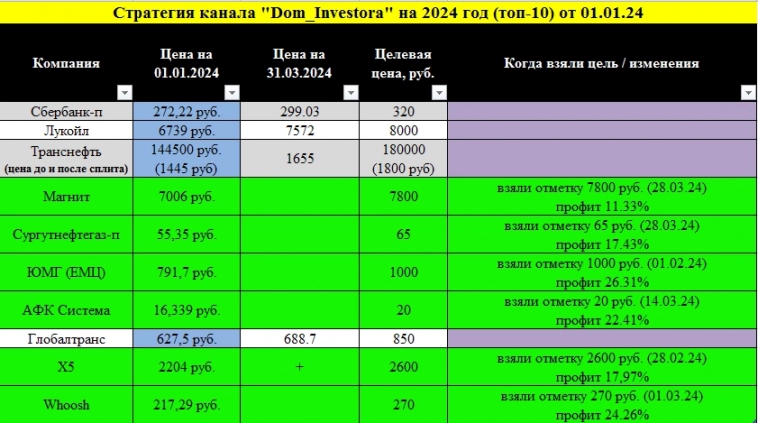Select the yellow title cell with Dom_Investora strategy
The image size is (758, 423).
click(379, 12)
